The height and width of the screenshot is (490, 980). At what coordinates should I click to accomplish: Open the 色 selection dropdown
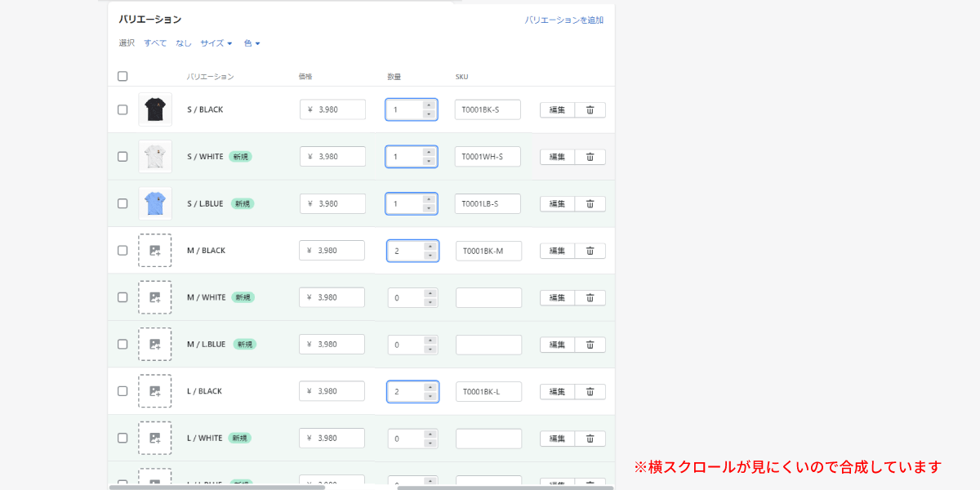[252, 43]
